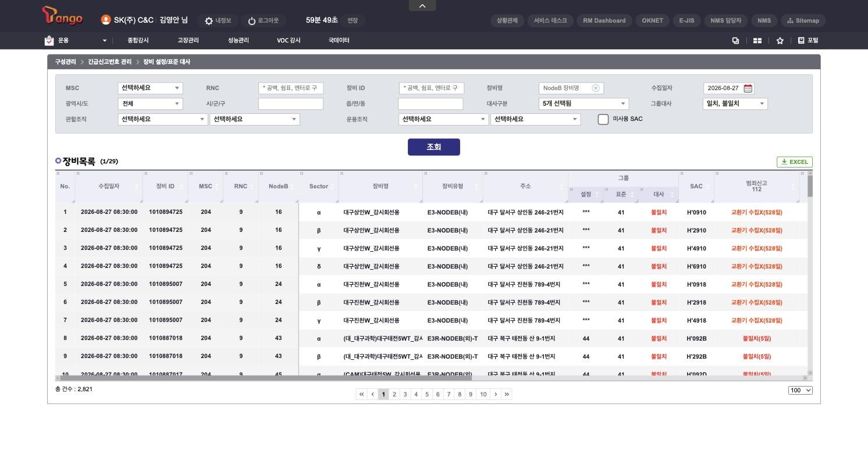Open the grid layout view icon
This screenshot has width=868, height=472.
coord(757,41)
